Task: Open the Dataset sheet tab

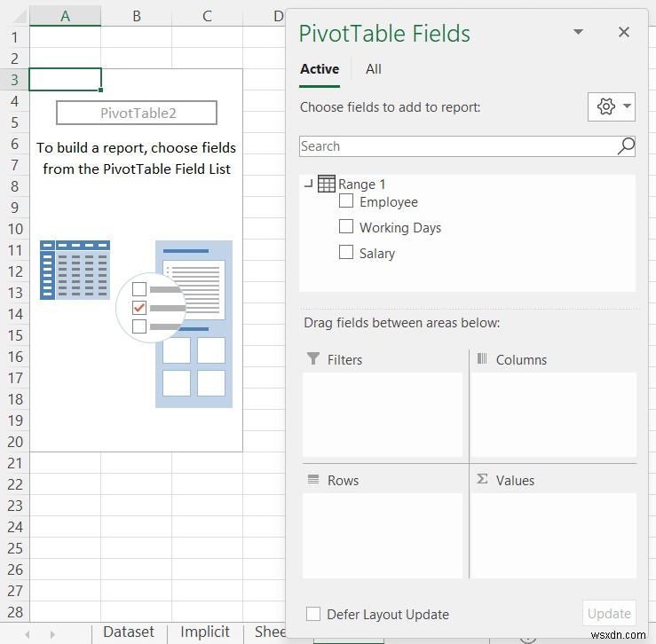Action: [129, 632]
